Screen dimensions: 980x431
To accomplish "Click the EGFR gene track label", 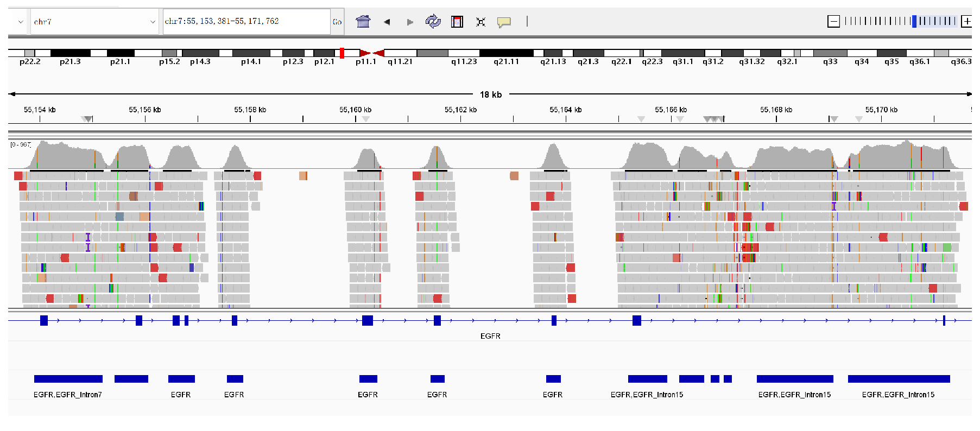I will point(490,336).
